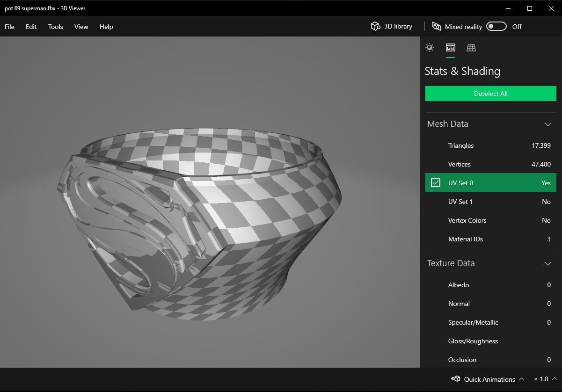Close the 3D Viewer window

[551, 8]
